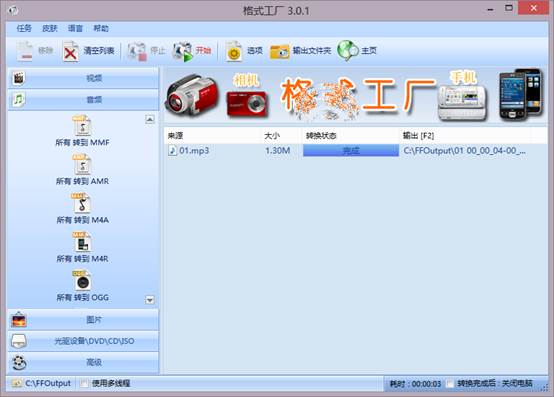
Task: Click the black smartphones banner icon
Action: tap(521, 94)
